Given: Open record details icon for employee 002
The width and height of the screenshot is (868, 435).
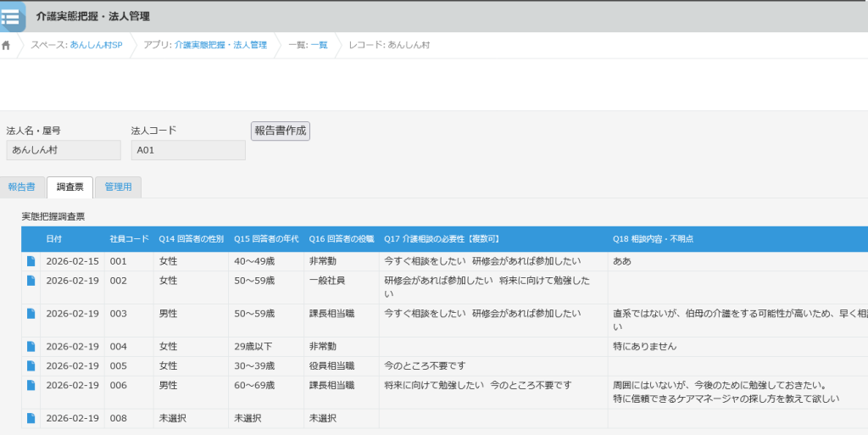Looking at the screenshot, I should coord(31,281).
